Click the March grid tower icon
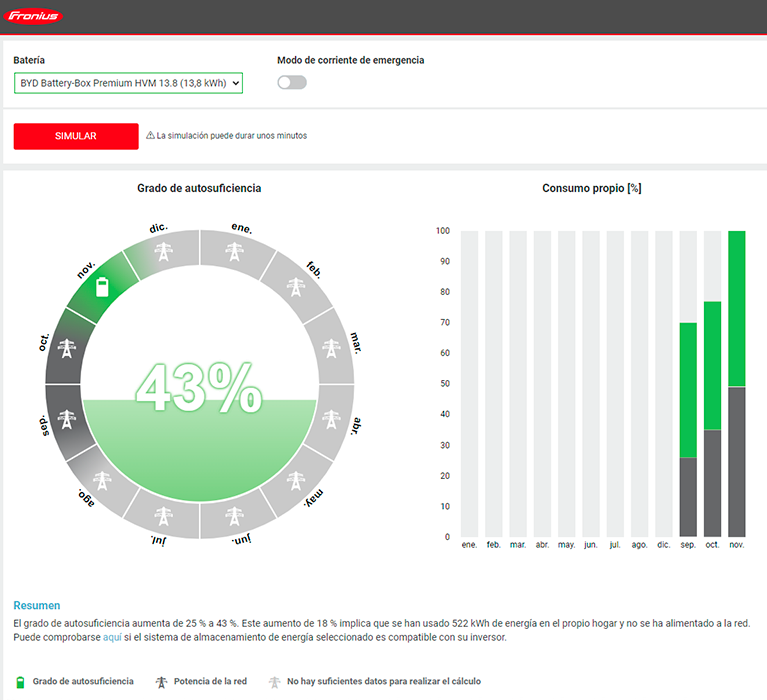The height and width of the screenshot is (700, 767). (x=332, y=349)
